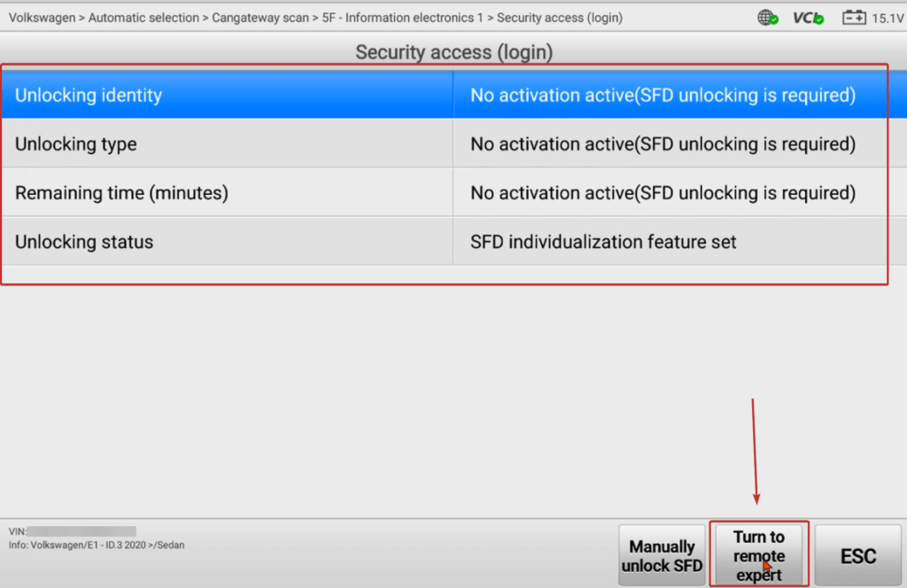Image resolution: width=907 pixels, height=588 pixels.
Task: Click the battery voltage icon
Action: coord(854,18)
